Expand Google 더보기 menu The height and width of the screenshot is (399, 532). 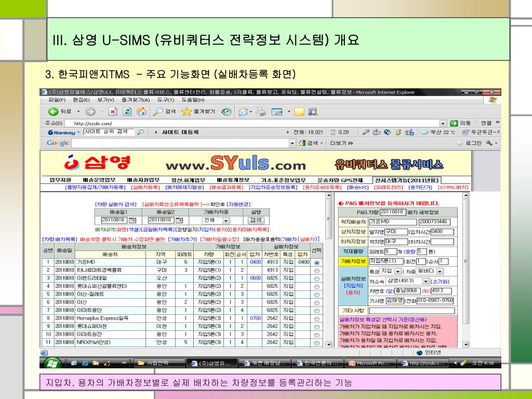tap(342, 143)
